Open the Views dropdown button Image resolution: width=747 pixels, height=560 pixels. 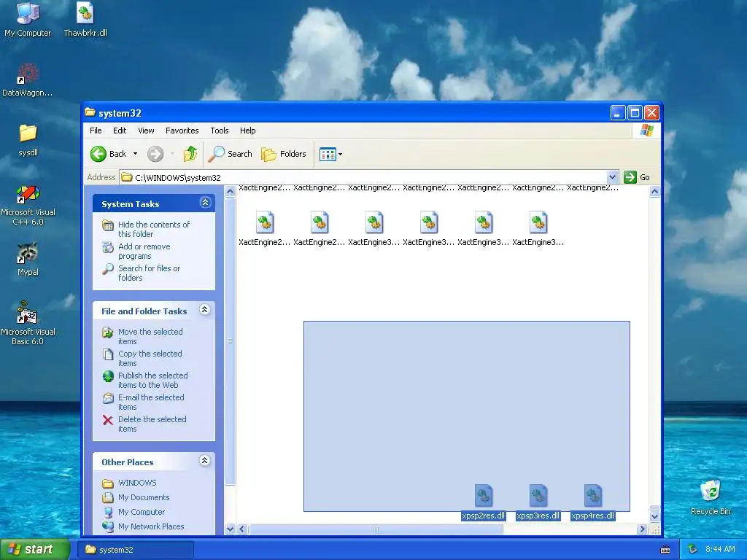(x=330, y=154)
